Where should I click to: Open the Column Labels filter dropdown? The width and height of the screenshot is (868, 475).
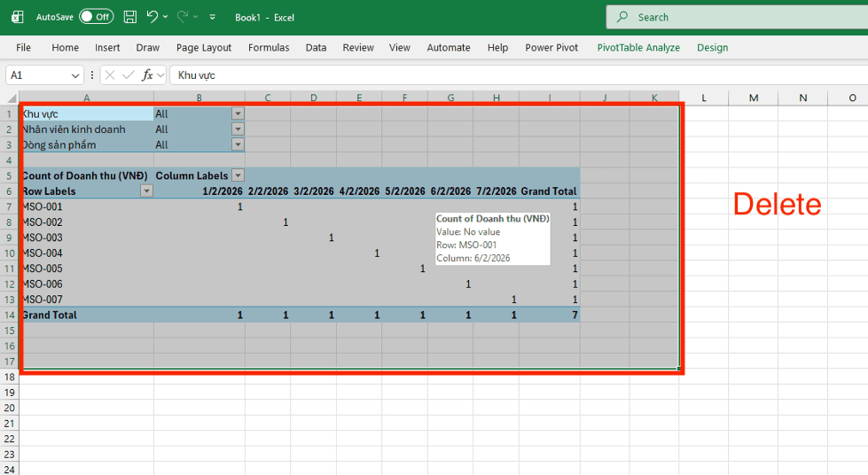tap(238, 175)
